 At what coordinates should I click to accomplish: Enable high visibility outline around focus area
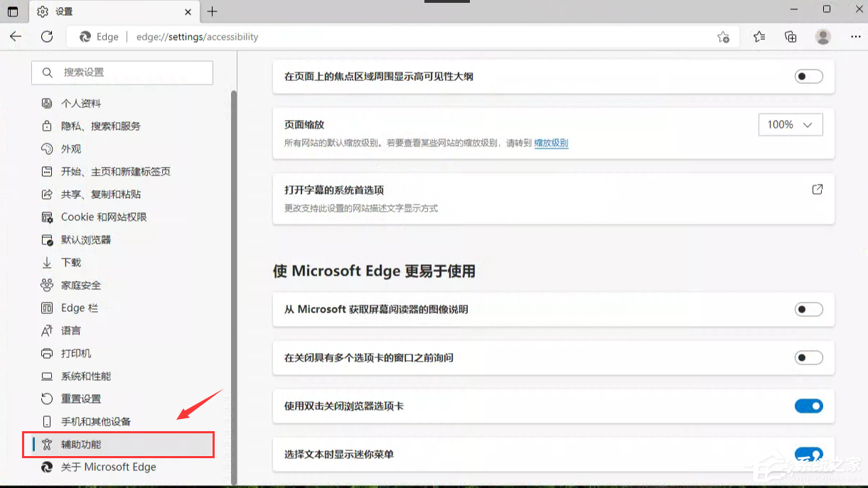tap(808, 77)
